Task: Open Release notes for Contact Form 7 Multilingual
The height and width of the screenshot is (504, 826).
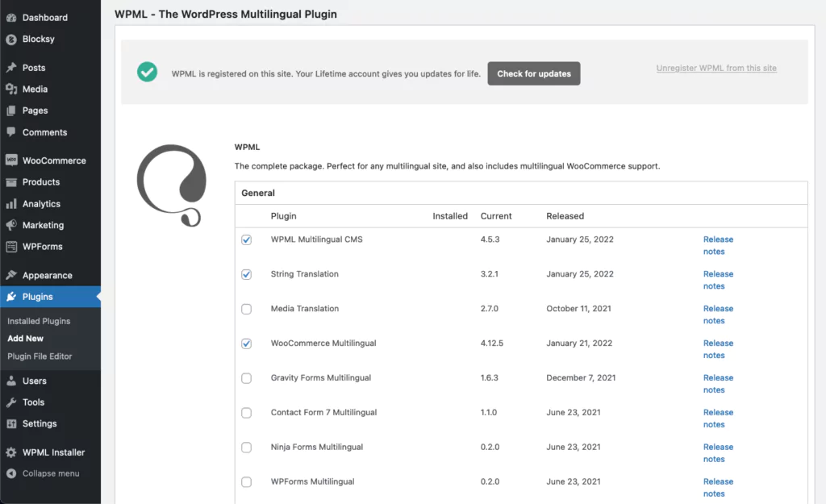Action: (x=718, y=419)
